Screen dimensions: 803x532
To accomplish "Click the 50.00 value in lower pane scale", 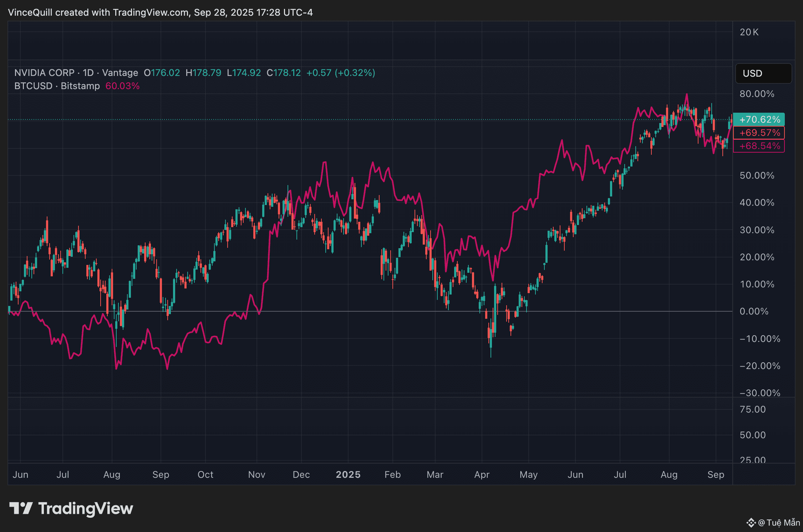I will (x=753, y=435).
